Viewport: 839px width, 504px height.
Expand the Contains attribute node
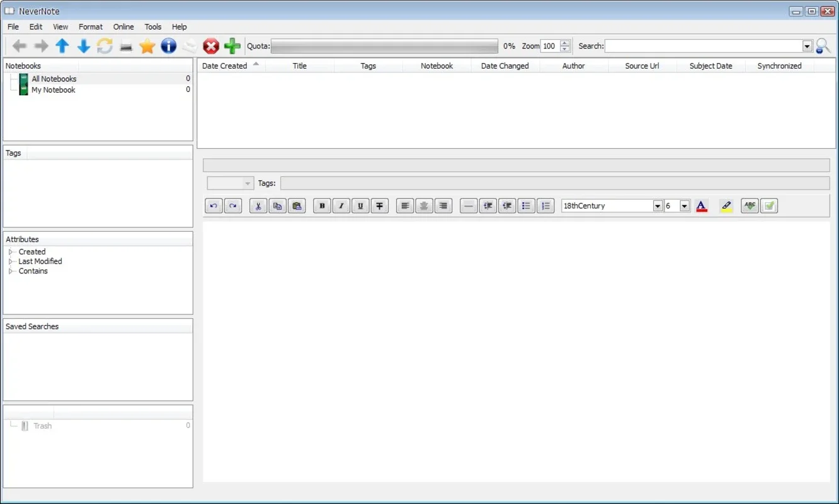[x=11, y=272]
